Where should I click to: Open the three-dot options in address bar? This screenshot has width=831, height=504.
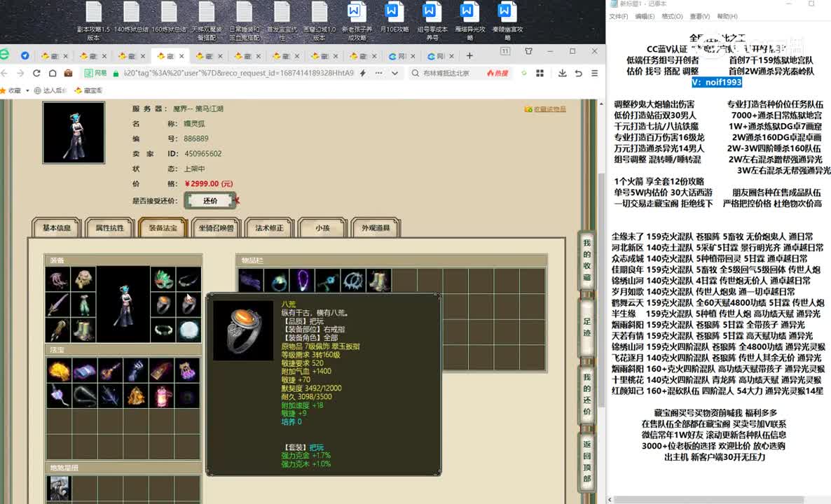(378, 73)
